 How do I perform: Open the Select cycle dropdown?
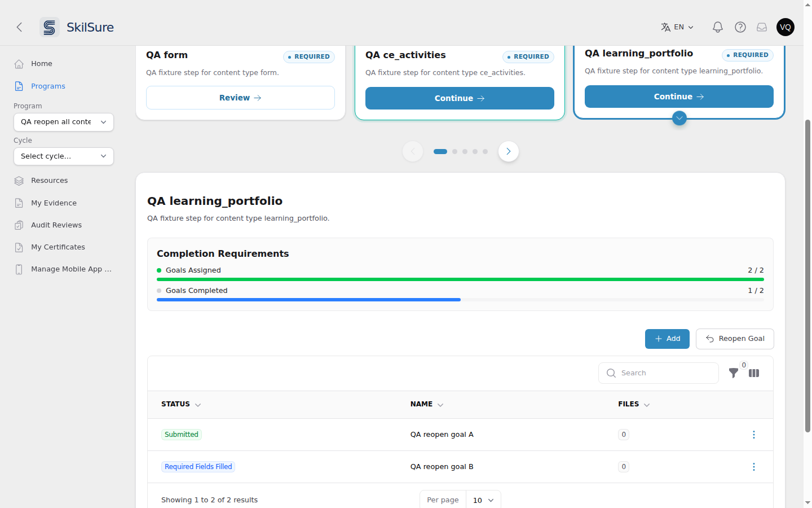[x=64, y=156]
